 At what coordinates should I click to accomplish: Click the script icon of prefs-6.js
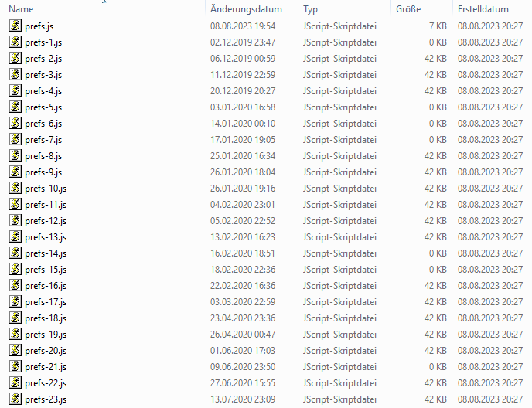point(15,123)
